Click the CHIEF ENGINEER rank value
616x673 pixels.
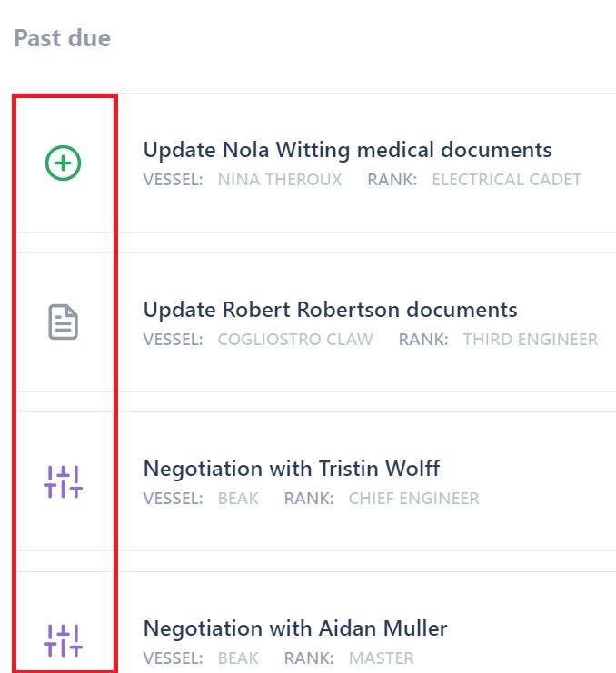[x=413, y=499]
